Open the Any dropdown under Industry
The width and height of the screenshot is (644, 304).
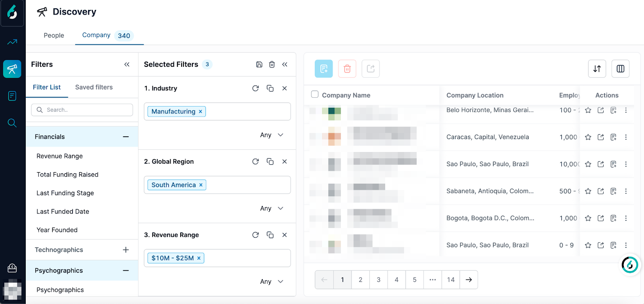[272, 135]
